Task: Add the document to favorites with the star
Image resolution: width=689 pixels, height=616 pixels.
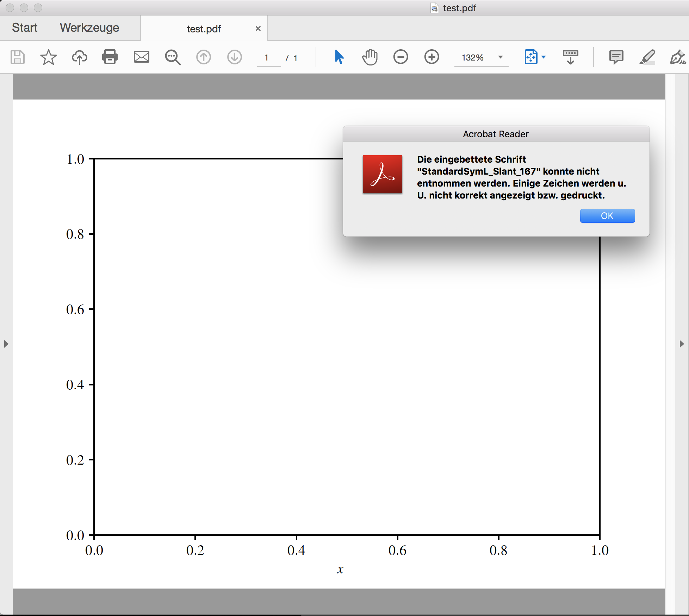Action: [49, 57]
